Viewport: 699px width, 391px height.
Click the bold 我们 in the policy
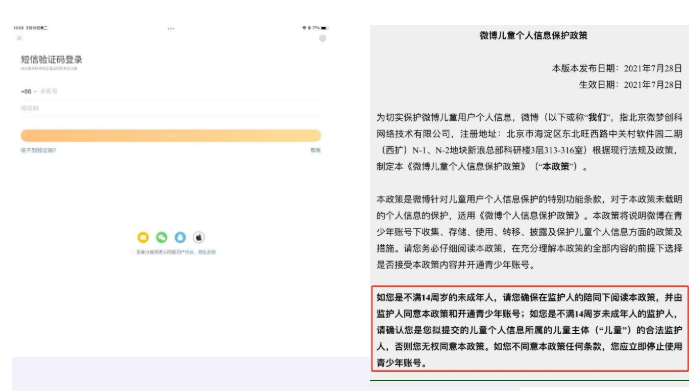(597, 118)
